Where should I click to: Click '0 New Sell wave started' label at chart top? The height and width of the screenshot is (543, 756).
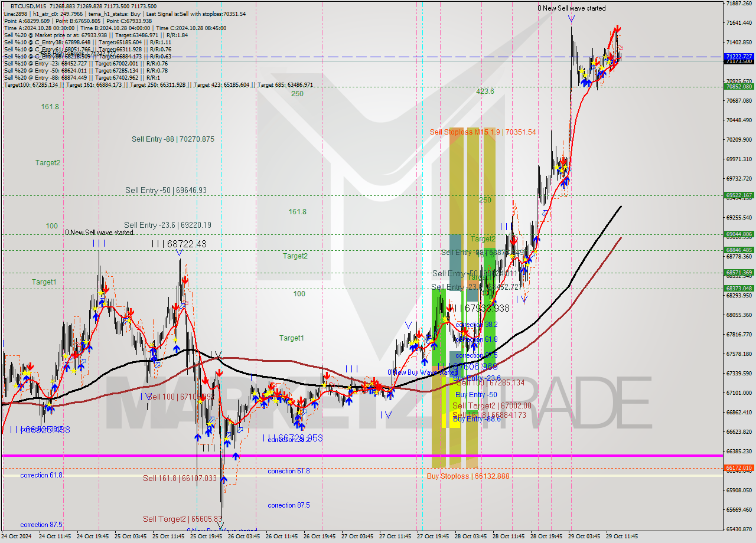(x=571, y=8)
